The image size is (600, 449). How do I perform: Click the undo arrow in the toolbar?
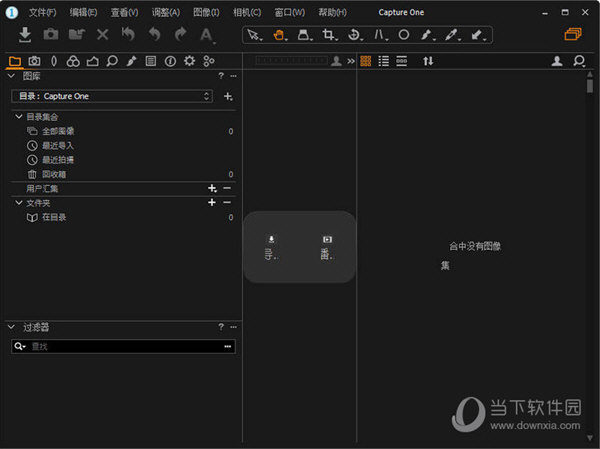(x=154, y=35)
